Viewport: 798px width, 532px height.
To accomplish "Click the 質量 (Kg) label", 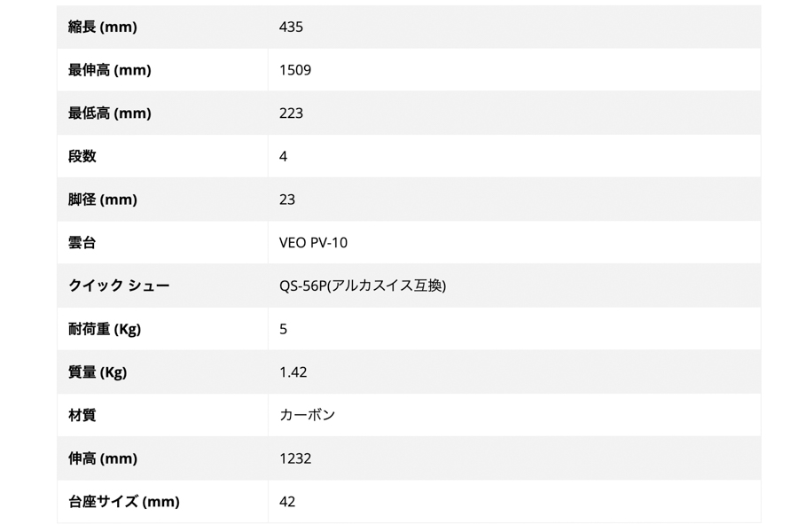I will tap(98, 372).
